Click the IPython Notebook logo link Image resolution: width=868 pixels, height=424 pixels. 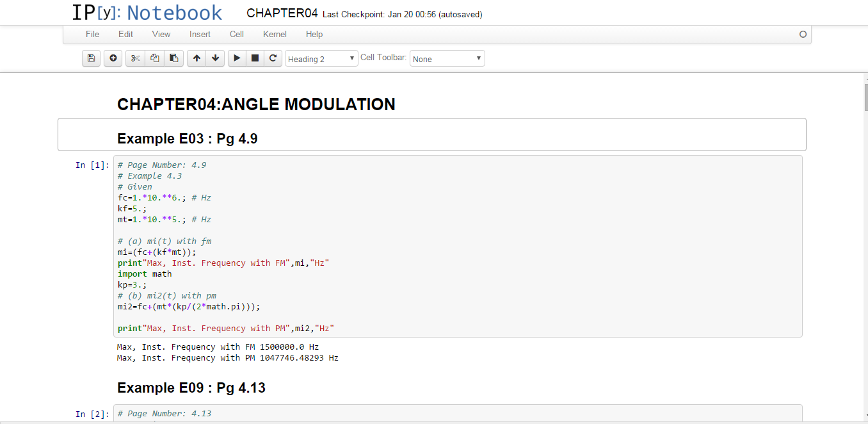coord(147,13)
